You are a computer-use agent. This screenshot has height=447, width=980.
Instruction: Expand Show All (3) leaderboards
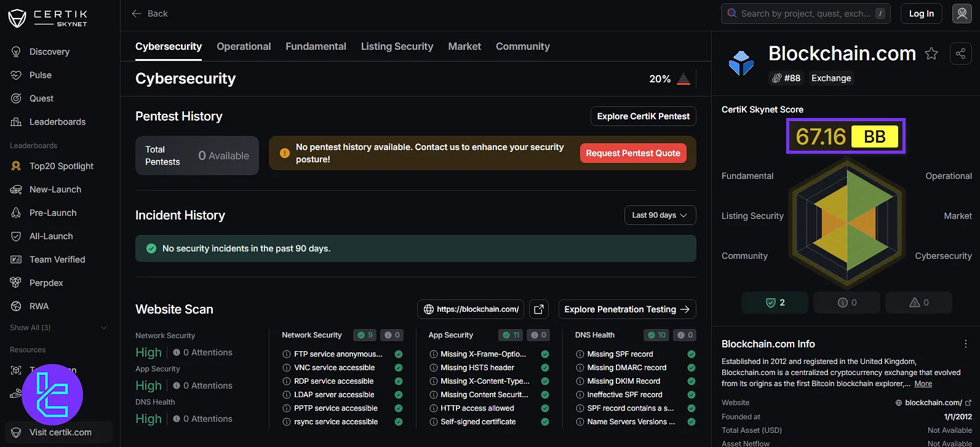click(x=58, y=328)
